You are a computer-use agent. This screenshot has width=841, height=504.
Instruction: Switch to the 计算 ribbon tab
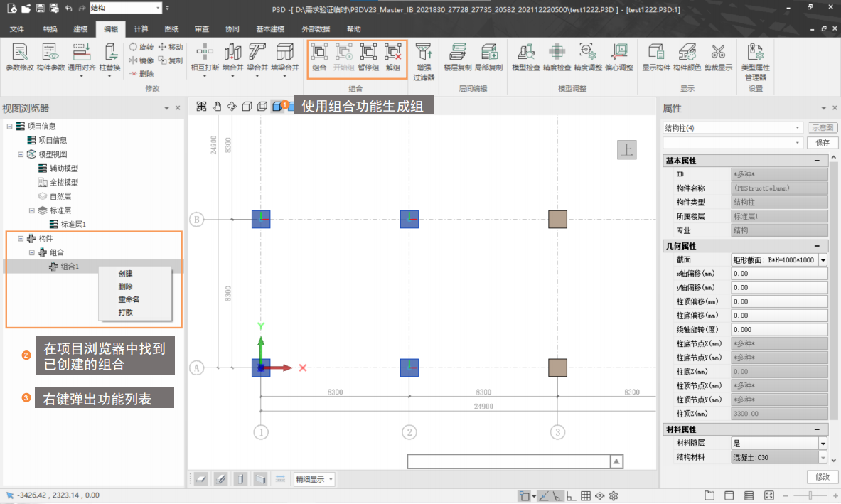pyautogui.click(x=141, y=29)
